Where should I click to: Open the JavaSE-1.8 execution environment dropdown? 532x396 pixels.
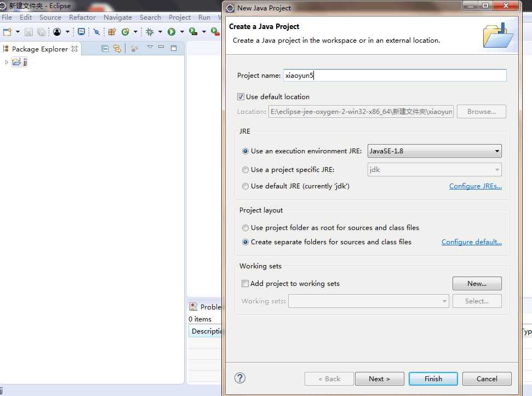(434, 151)
